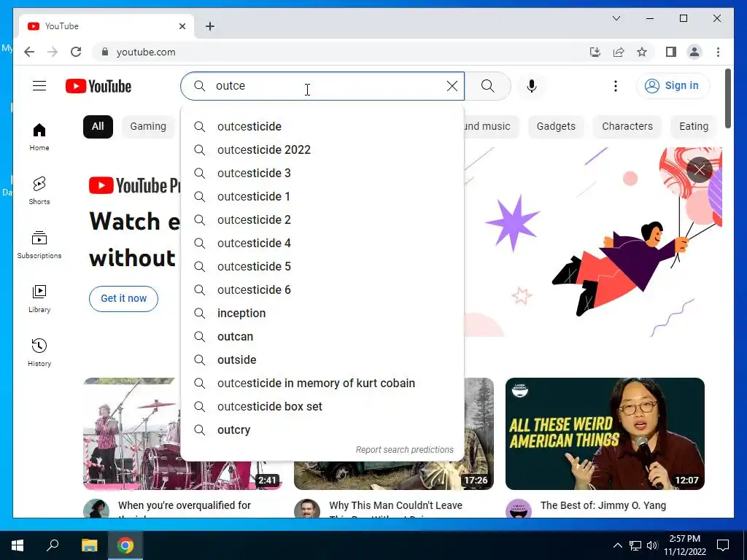Click Get it now
The width and height of the screenshot is (747, 560).
click(123, 298)
